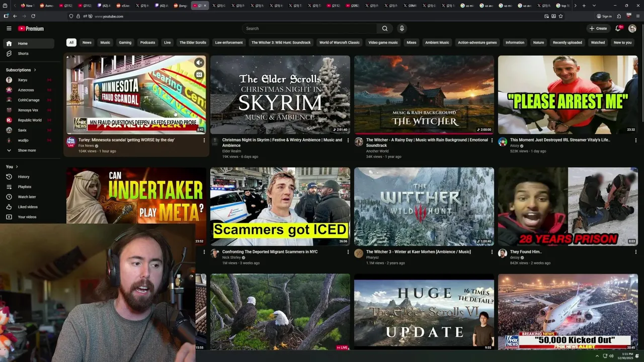Open the account avatar menu
644x362 pixels.
(632, 29)
